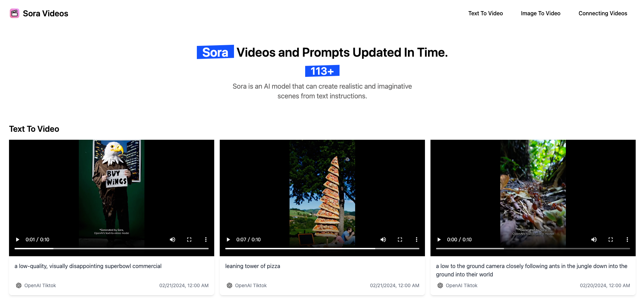Open more options on leaning tower of pizza video
This screenshot has width=644, height=299.
[417, 240]
